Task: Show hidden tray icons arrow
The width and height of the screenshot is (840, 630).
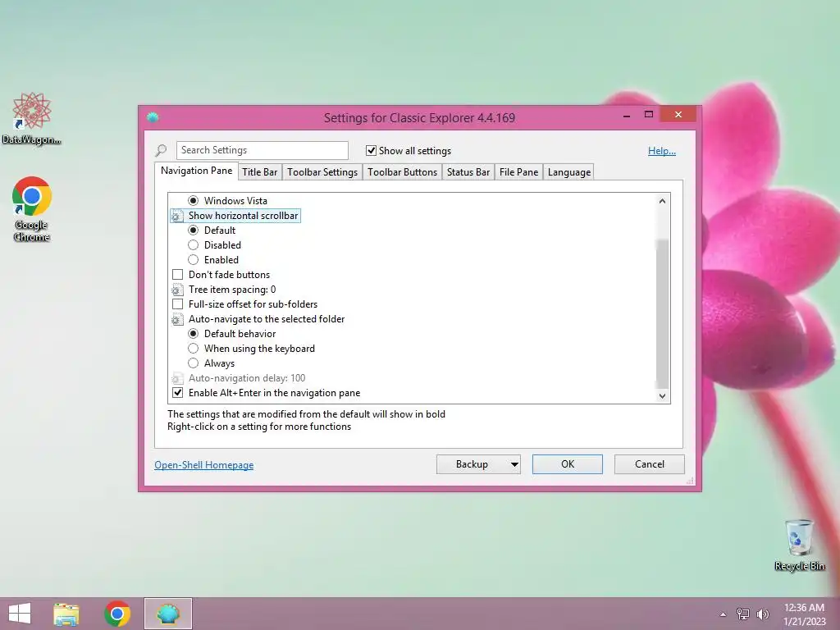Action: tap(724, 614)
